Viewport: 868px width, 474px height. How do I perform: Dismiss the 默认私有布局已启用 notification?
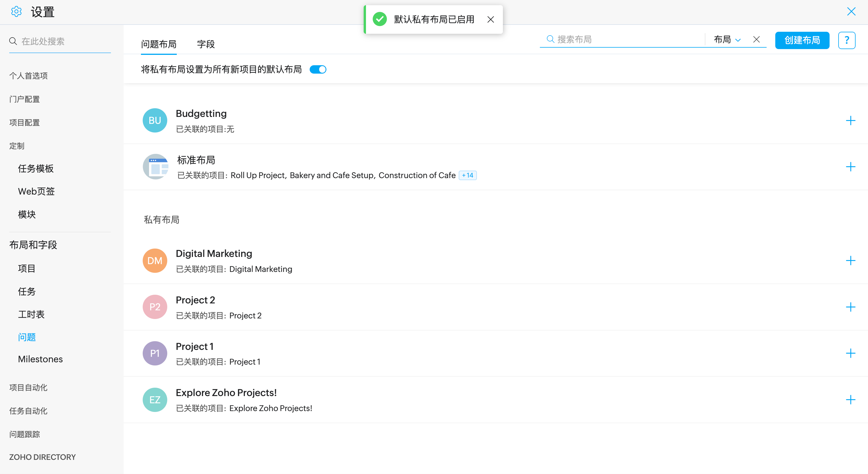coord(490,20)
